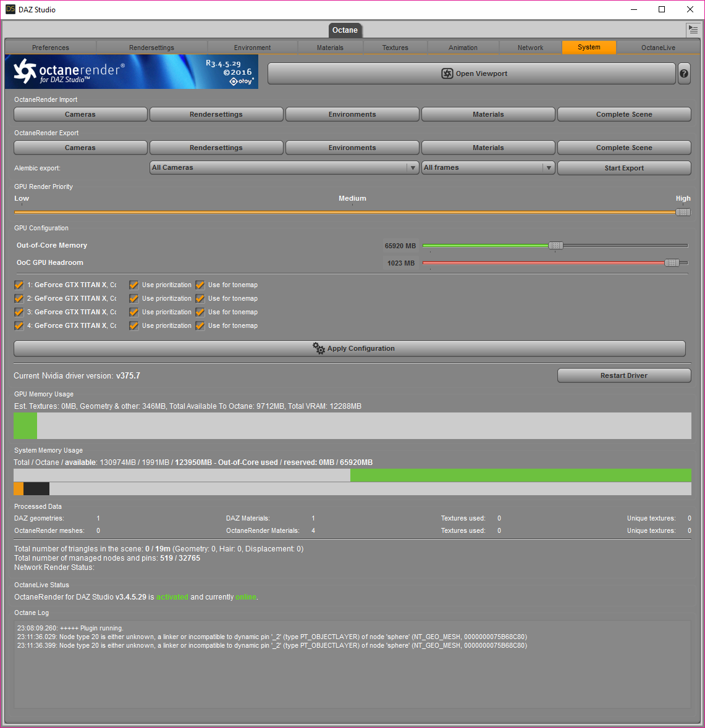Screen dimensions: 705x728
Task: Click the green System Memory available bar
Action: 520,475
